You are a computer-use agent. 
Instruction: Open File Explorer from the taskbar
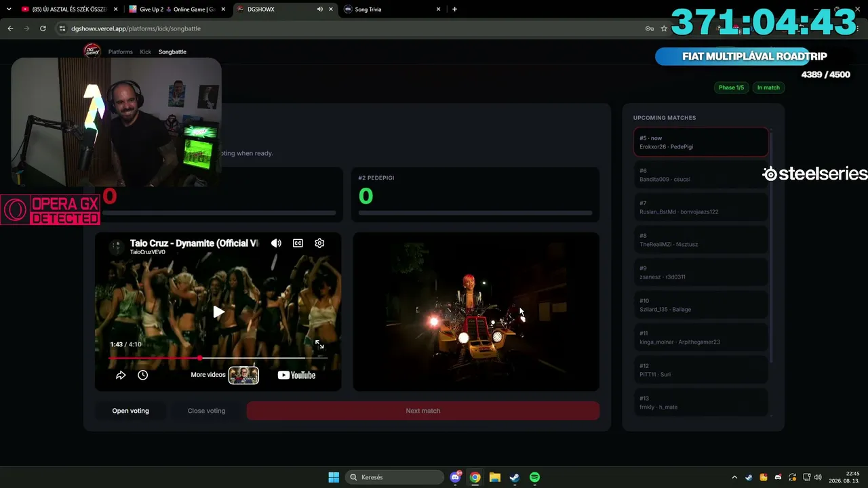[495, 477]
